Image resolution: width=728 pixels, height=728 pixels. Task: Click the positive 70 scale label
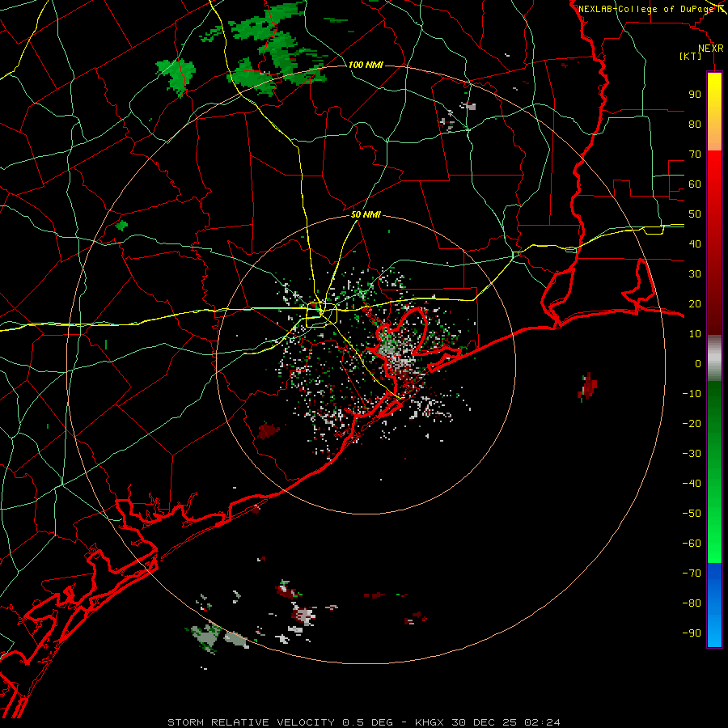[x=695, y=154]
